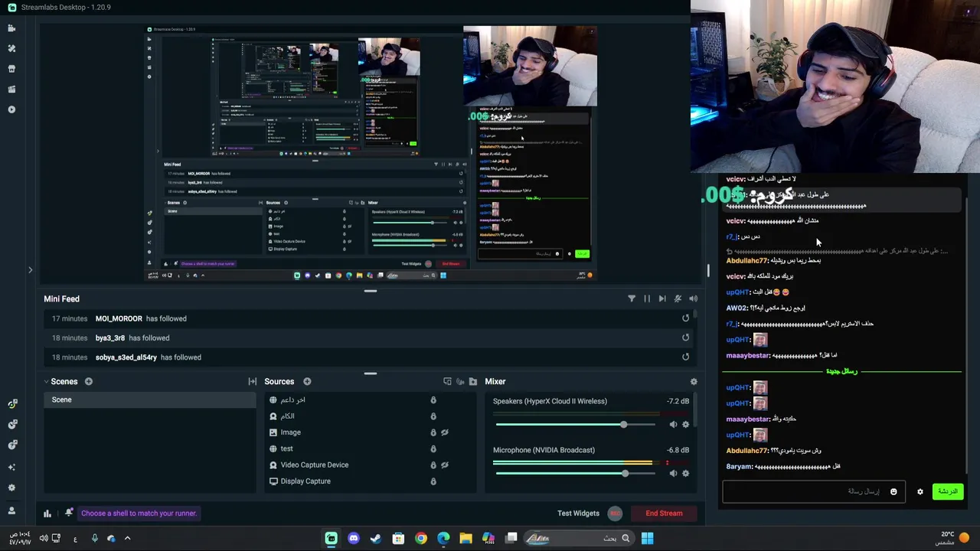
Task: Click follower name MOI_MOROOR
Action: (x=119, y=318)
